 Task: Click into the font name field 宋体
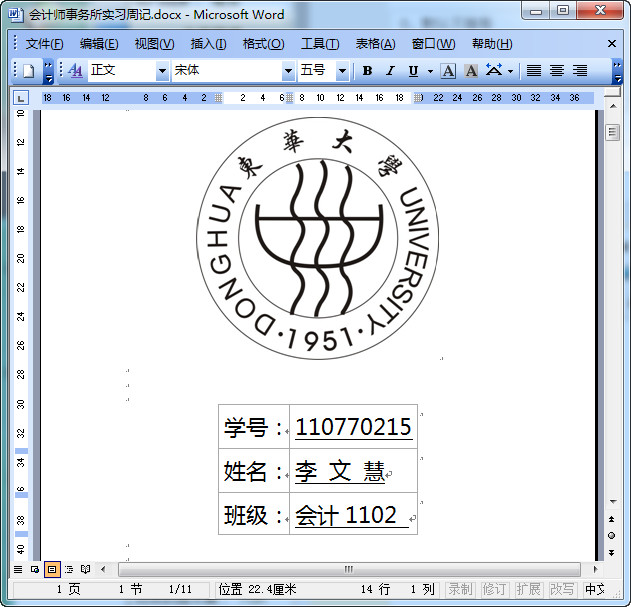(x=227, y=71)
